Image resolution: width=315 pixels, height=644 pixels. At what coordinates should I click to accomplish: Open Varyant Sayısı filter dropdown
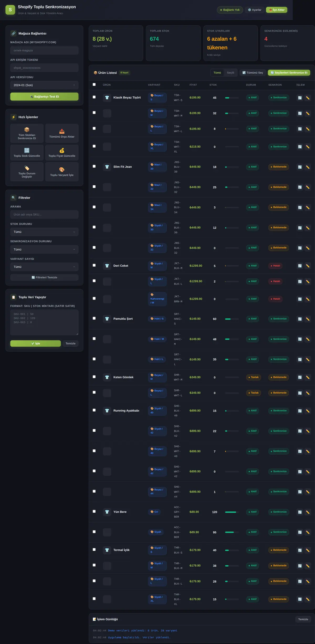click(x=44, y=267)
